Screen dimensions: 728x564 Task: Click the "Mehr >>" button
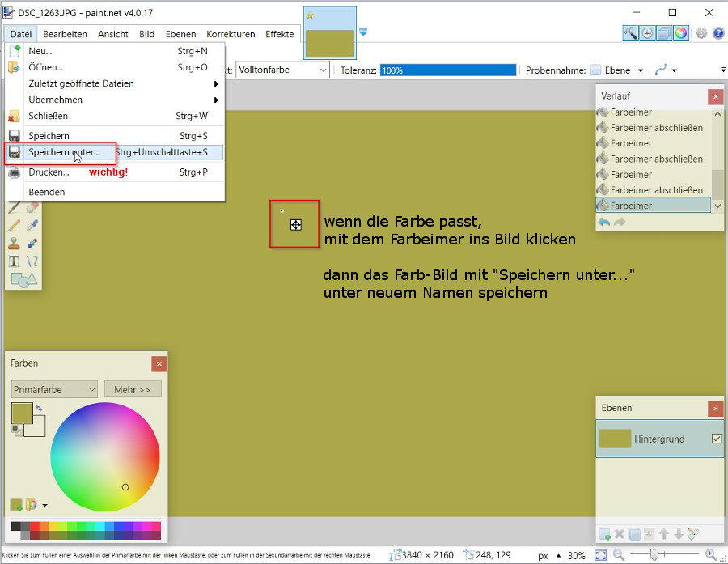[133, 389]
